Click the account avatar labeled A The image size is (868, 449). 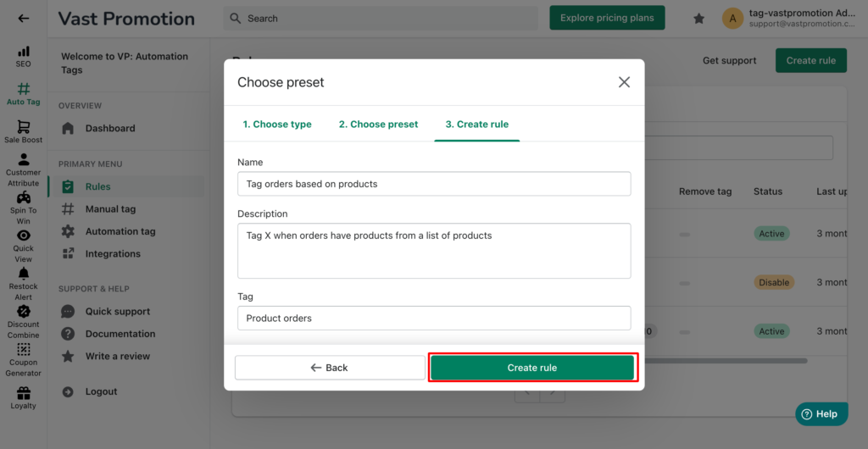coord(732,19)
